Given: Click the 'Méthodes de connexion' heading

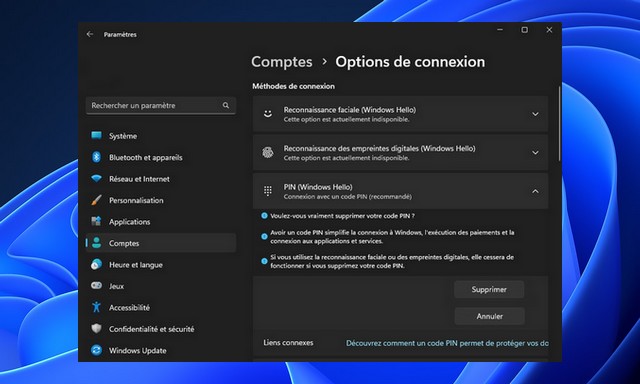Looking at the screenshot, I should [293, 86].
